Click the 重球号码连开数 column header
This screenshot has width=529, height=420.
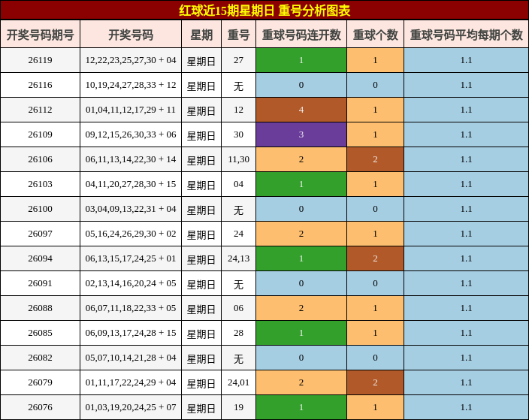click(x=301, y=35)
